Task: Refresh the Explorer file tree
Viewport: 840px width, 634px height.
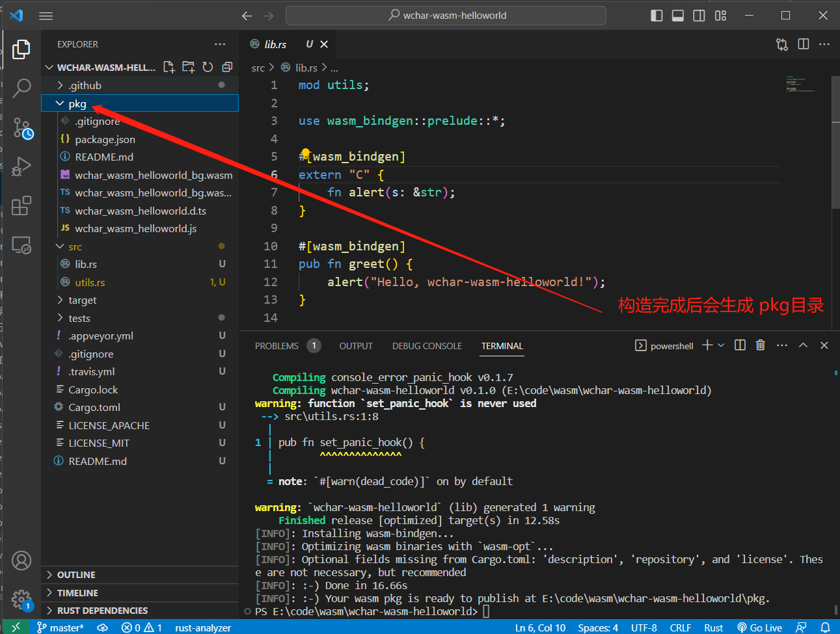Action: click(208, 67)
